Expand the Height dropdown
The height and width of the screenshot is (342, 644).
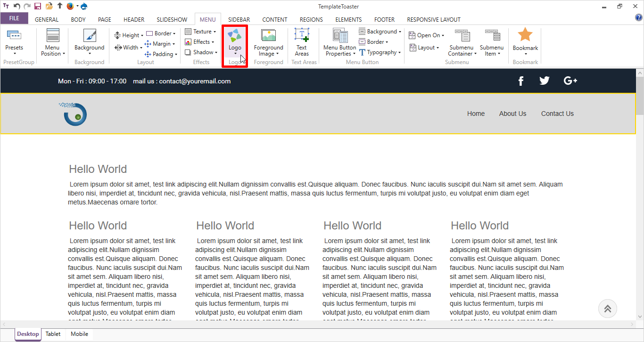click(x=129, y=35)
